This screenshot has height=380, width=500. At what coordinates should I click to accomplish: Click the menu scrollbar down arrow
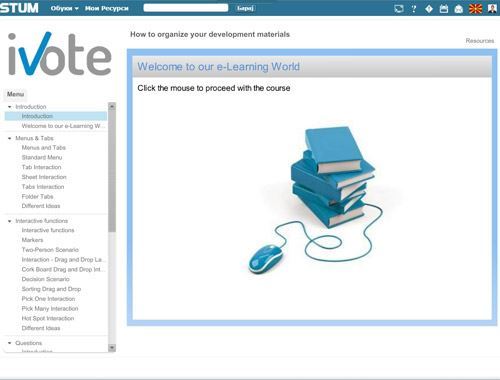tap(112, 348)
